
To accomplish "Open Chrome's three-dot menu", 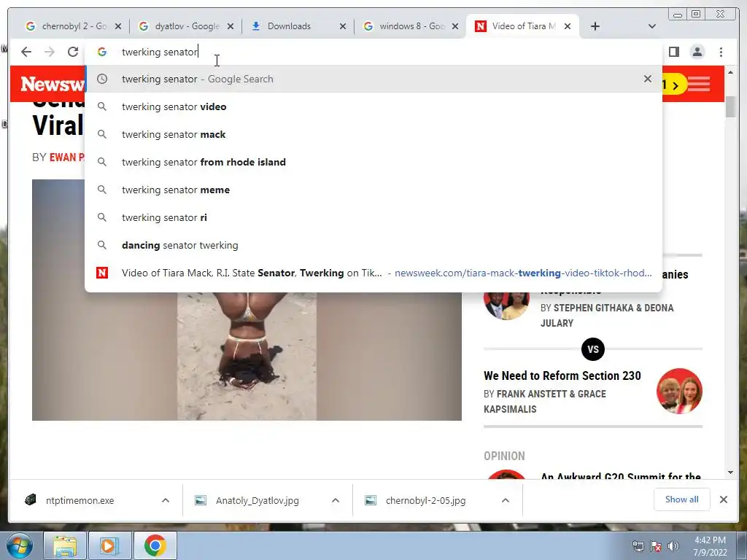I will pyautogui.click(x=721, y=52).
